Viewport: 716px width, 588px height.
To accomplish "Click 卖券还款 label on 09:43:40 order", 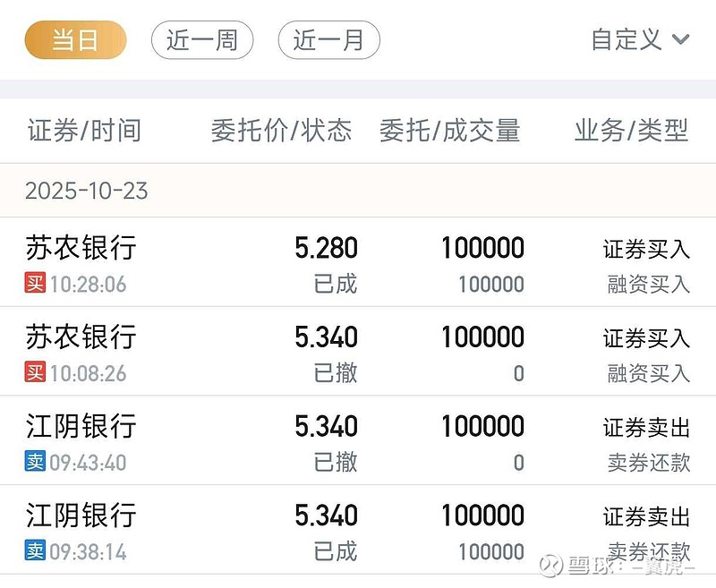I will 649,463.
